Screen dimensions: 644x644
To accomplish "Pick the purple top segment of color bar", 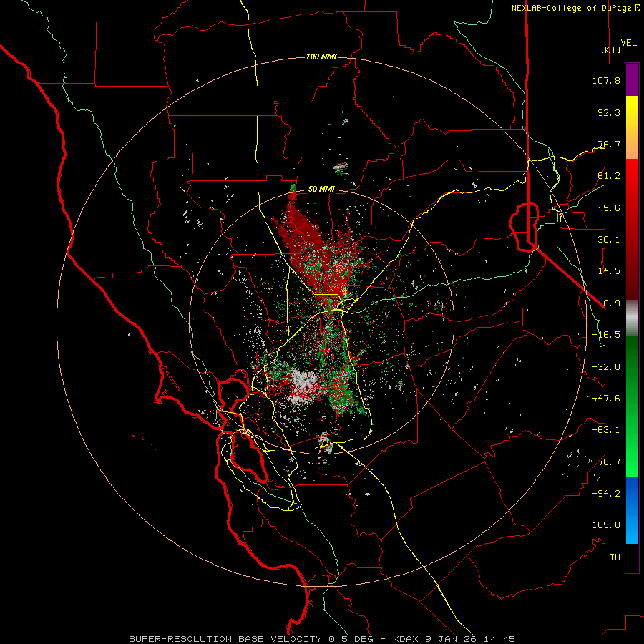I will [x=632, y=79].
